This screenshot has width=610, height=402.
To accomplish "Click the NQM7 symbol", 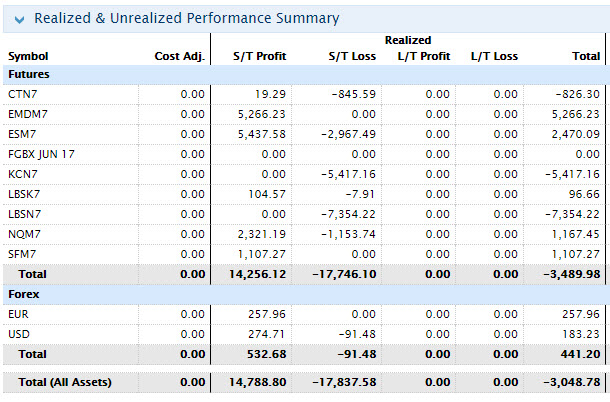I will tap(24, 234).
